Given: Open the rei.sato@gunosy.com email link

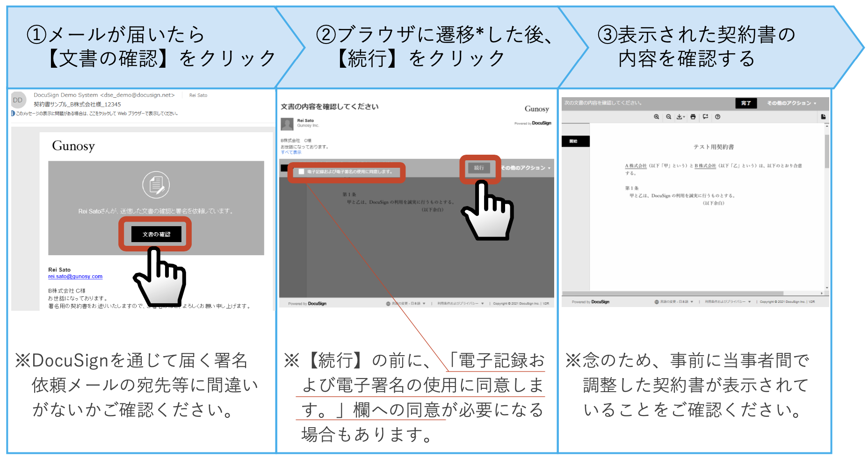Looking at the screenshot, I should (x=75, y=277).
